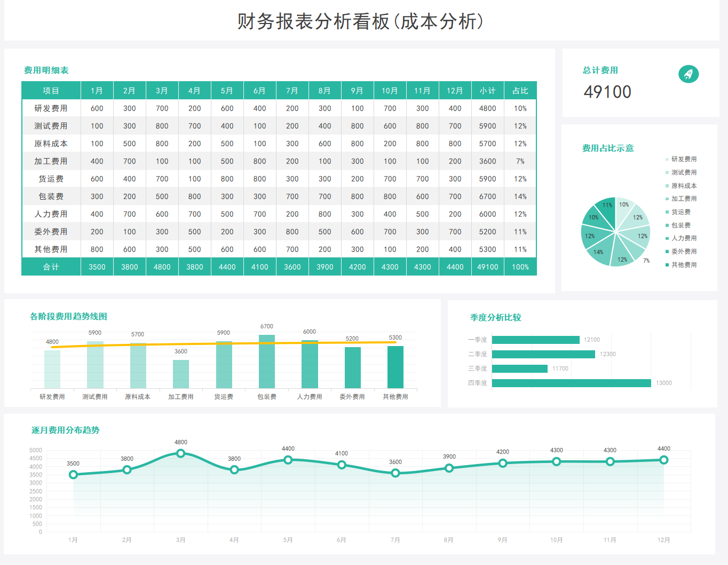Click the 3月 peak marker on monthly trend line
This screenshot has height=565, width=728.
180,453
